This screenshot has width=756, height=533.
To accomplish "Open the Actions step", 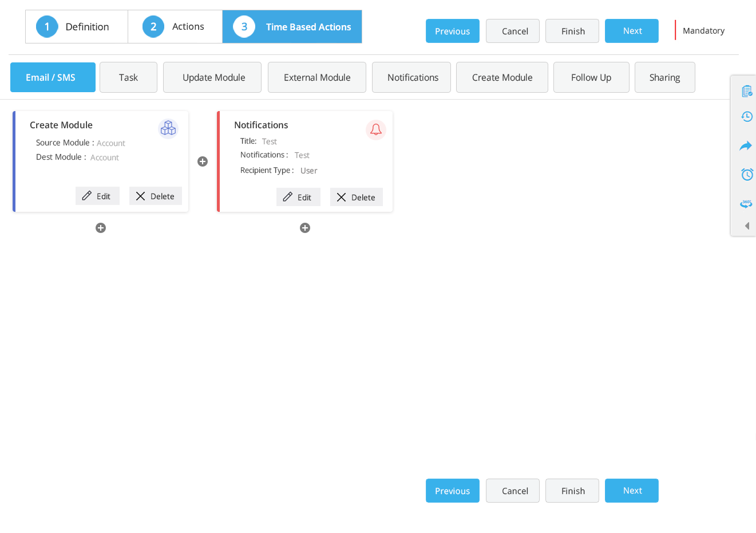I will click(x=175, y=26).
